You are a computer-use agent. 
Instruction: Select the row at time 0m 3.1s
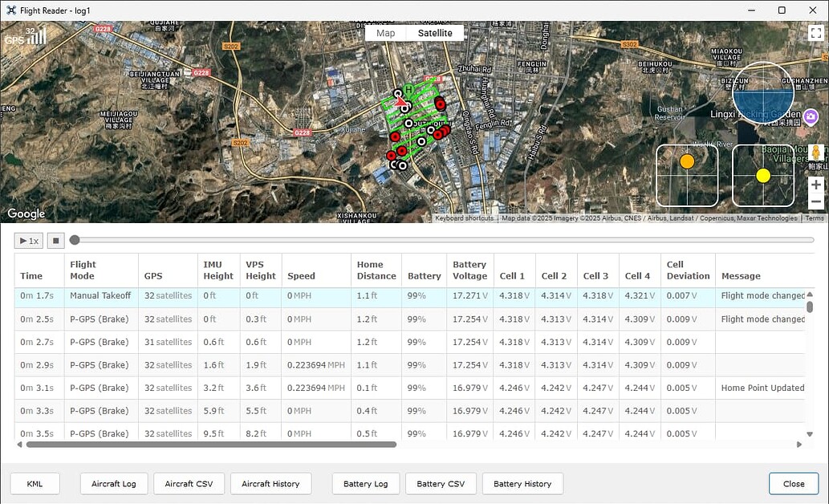point(410,388)
